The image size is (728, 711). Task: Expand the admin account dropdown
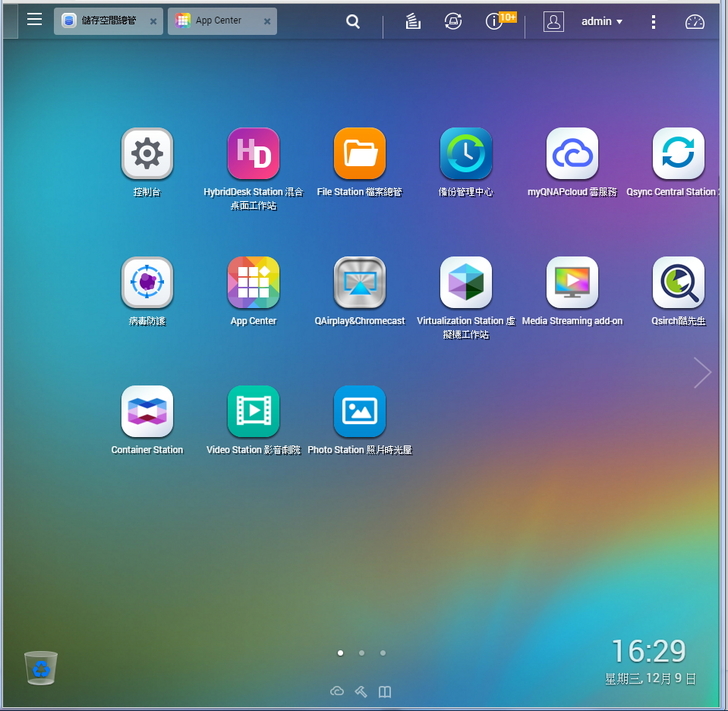pos(602,21)
